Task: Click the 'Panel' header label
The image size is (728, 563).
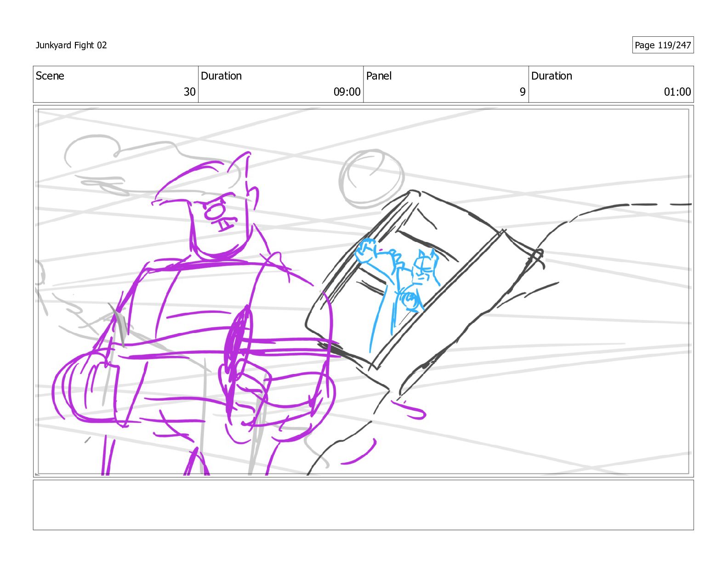Action: click(x=379, y=76)
